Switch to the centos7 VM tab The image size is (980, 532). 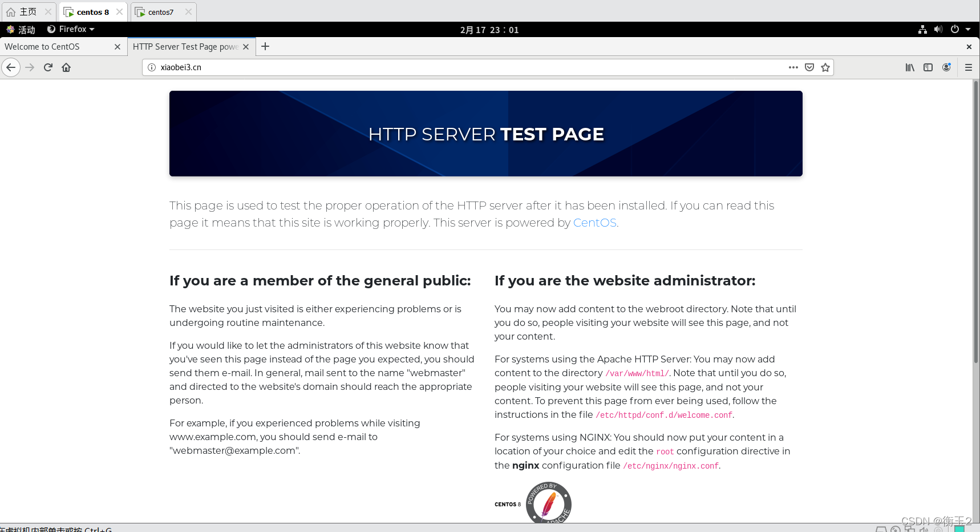(x=164, y=12)
